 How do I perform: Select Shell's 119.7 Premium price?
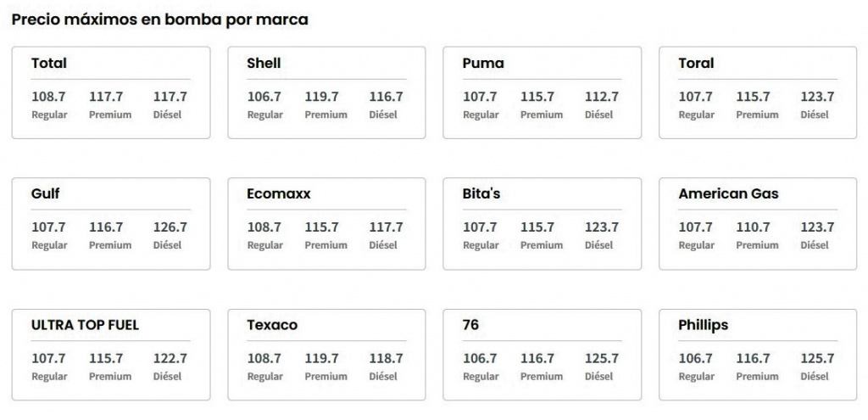point(322,97)
